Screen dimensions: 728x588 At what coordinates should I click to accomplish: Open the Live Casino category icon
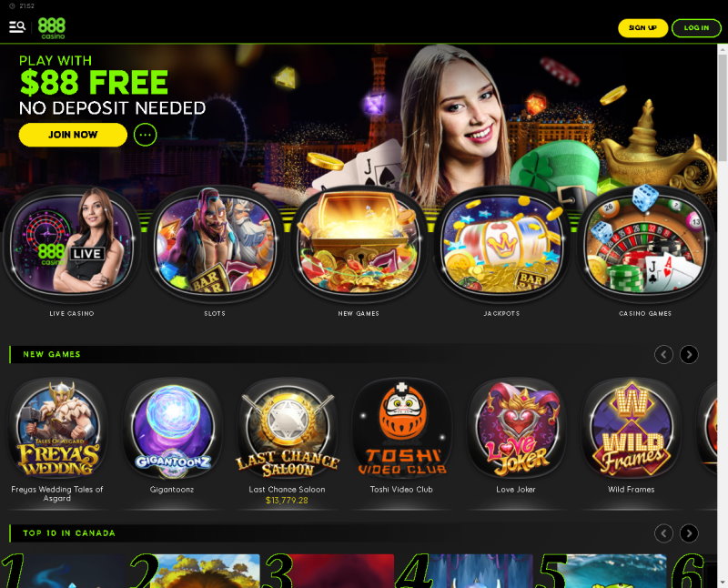coord(72,243)
